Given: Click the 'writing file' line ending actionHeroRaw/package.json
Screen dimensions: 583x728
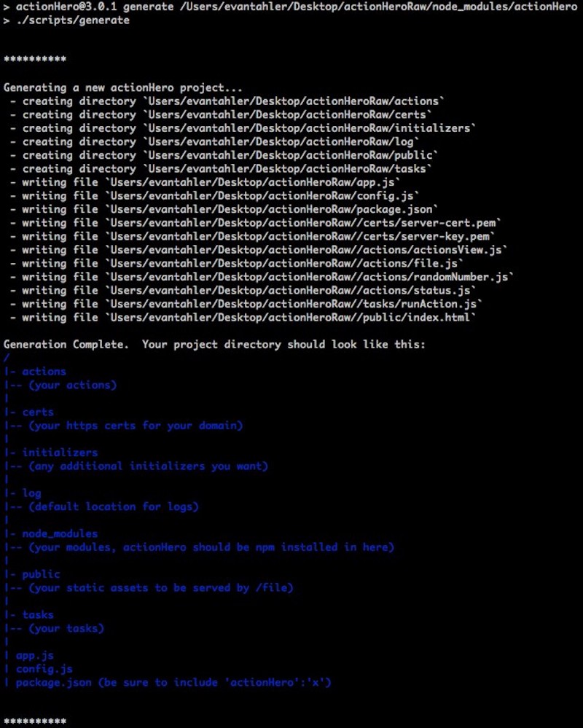Looking at the screenshot, I should tap(224, 209).
